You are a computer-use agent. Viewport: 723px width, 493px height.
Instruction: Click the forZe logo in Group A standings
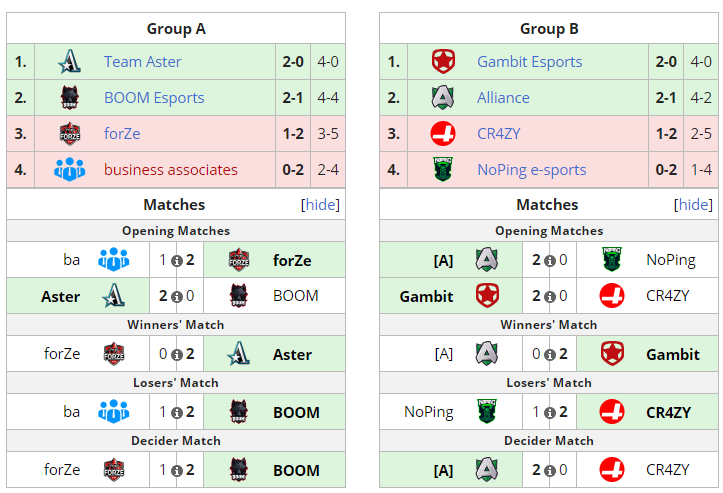pyautogui.click(x=69, y=134)
